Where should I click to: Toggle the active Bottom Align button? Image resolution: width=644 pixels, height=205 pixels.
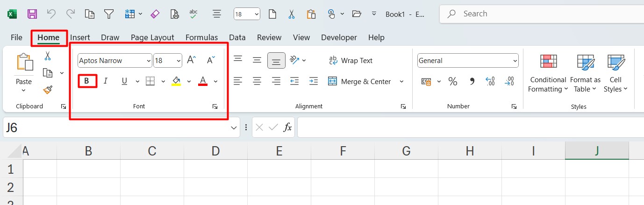click(276, 60)
